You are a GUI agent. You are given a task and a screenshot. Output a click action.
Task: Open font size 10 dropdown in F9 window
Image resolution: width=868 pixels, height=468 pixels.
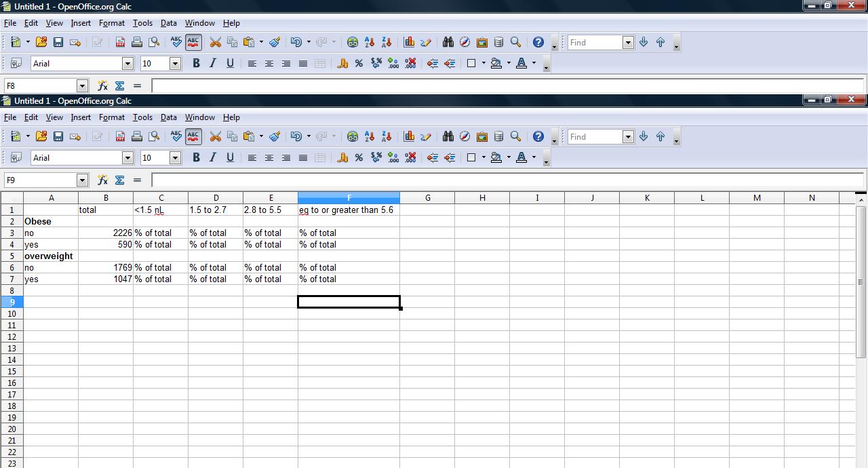coord(174,157)
